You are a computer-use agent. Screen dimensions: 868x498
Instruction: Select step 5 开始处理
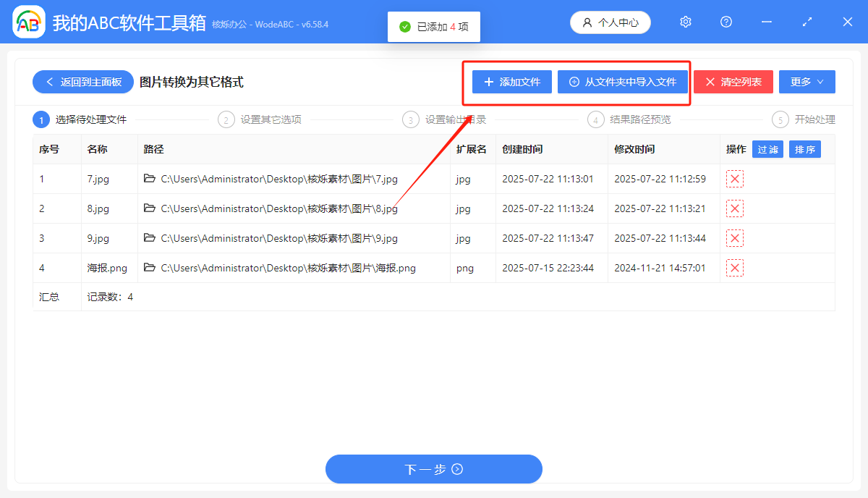(817, 119)
